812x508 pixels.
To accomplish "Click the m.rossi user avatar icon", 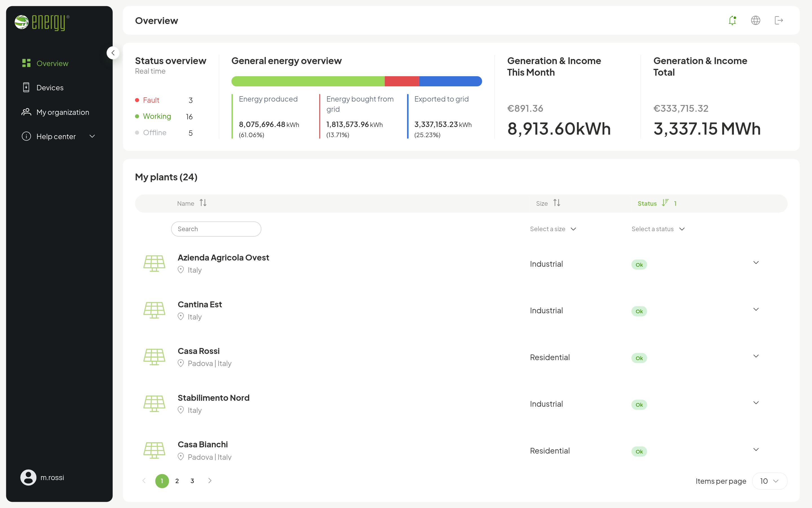I will (28, 478).
